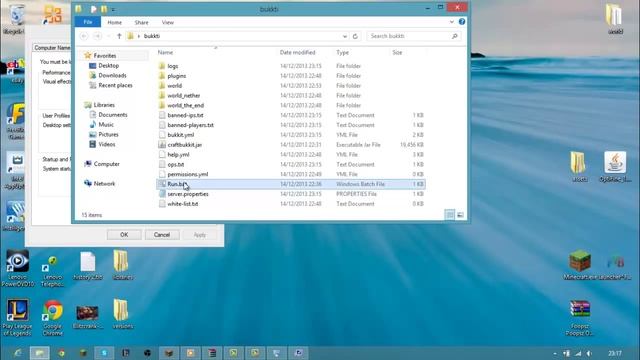Refresh the bukkit folder view
640x360 pixels.
click(355, 36)
